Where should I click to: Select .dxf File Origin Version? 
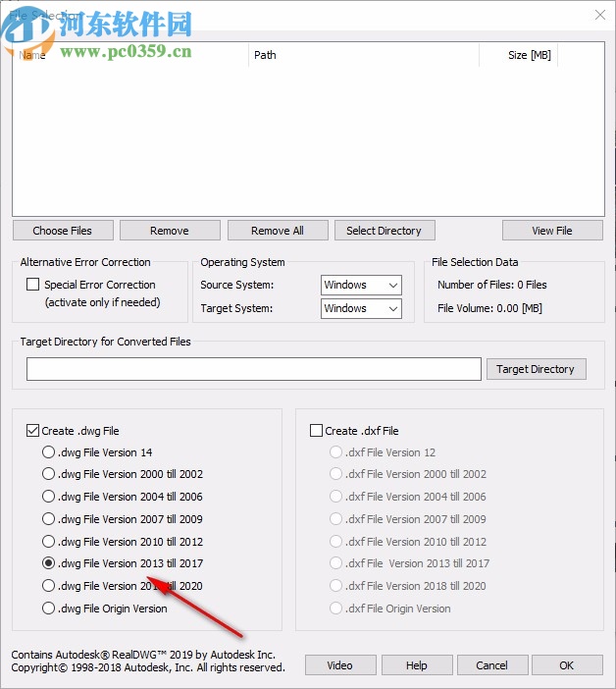coord(335,609)
